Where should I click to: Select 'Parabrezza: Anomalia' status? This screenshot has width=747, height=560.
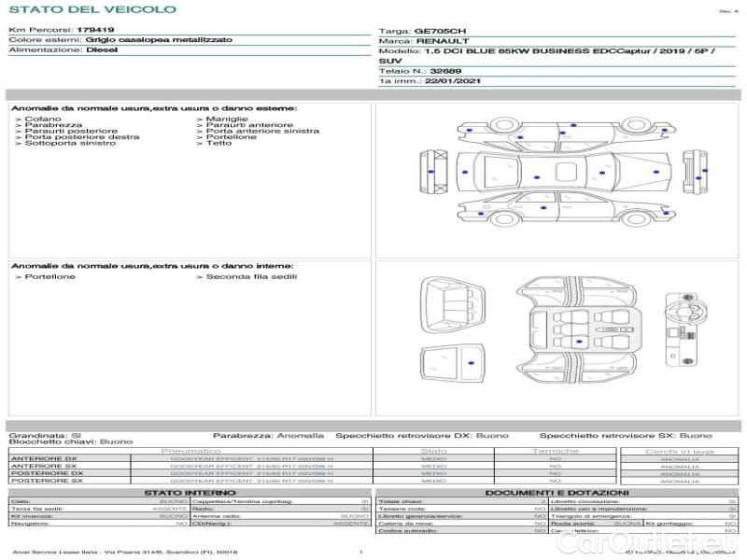coord(268,435)
